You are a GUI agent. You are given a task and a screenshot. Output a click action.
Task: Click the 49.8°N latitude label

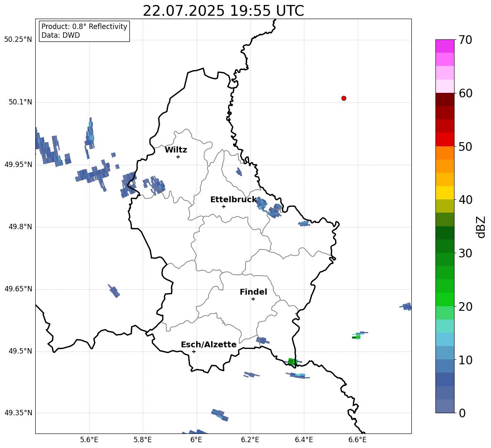(20, 227)
